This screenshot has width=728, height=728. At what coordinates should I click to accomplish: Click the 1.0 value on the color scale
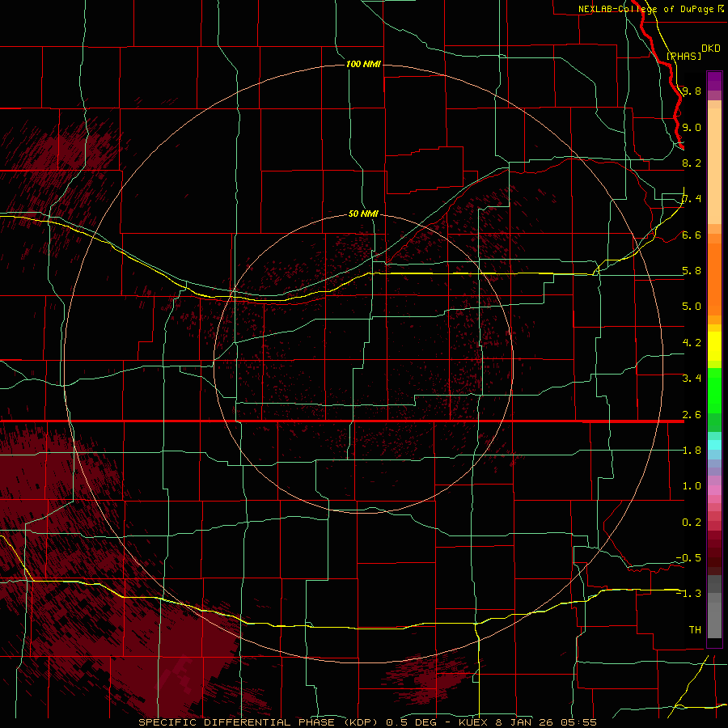pos(692,486)
